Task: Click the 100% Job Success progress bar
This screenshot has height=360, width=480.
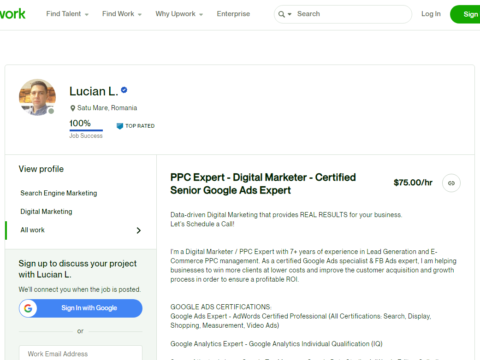Action: 86,130
